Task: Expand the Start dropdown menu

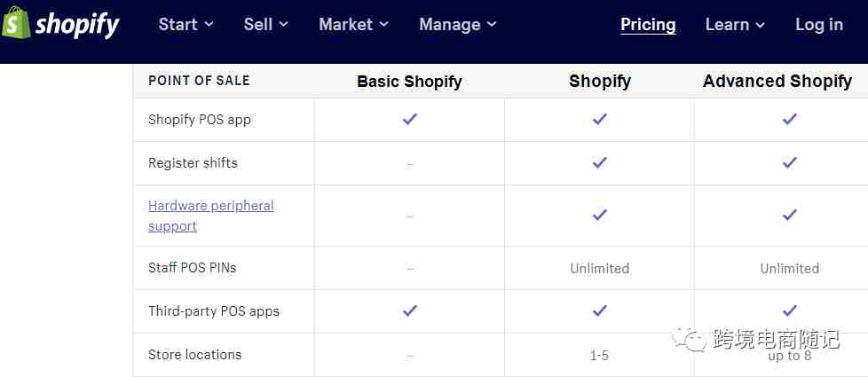Action: click(185, 24)
